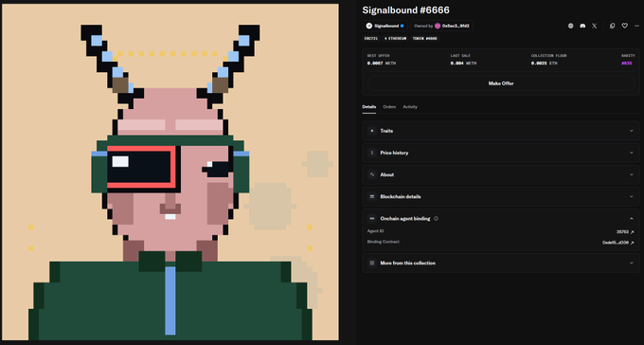Click the arrow icon beside the Binding Contract address
Viewport: 644px width, 345px height.
632,243
